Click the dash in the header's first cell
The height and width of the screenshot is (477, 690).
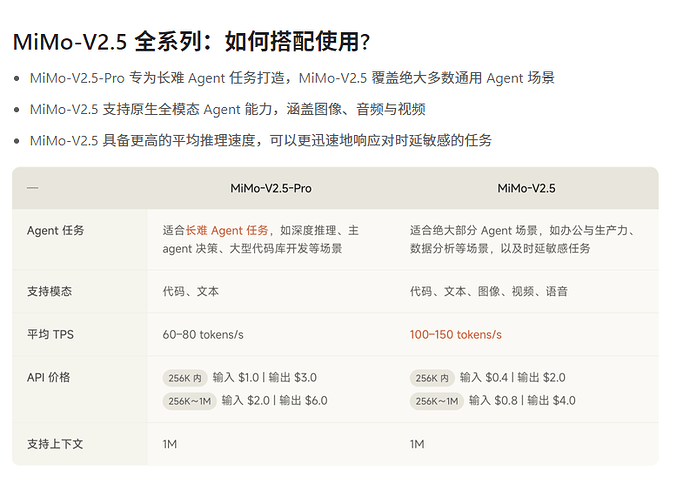point(33,188)
